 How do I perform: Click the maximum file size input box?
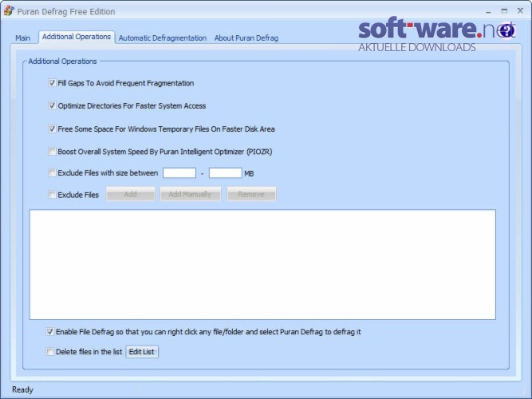[x=225, y=173]
